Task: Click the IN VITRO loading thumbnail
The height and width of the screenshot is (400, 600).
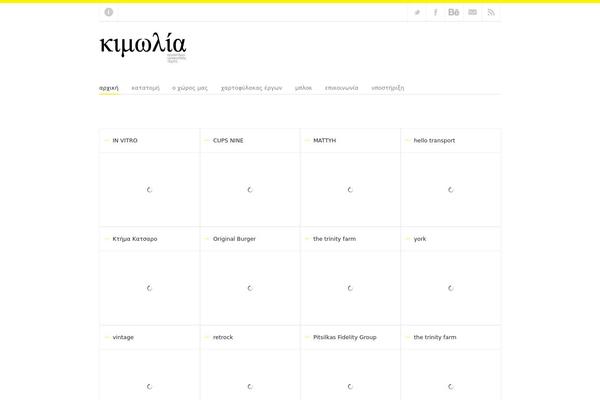Action: click(149, 189)
